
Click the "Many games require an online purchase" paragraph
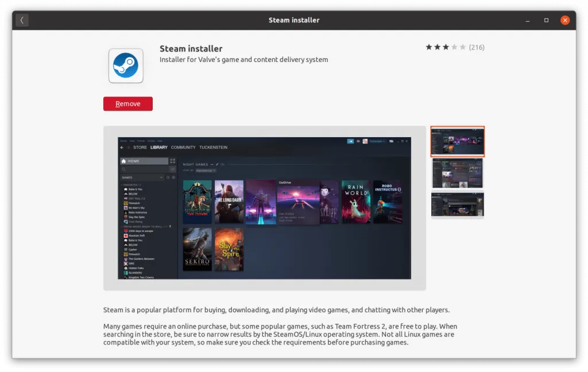tap(280, 335)
